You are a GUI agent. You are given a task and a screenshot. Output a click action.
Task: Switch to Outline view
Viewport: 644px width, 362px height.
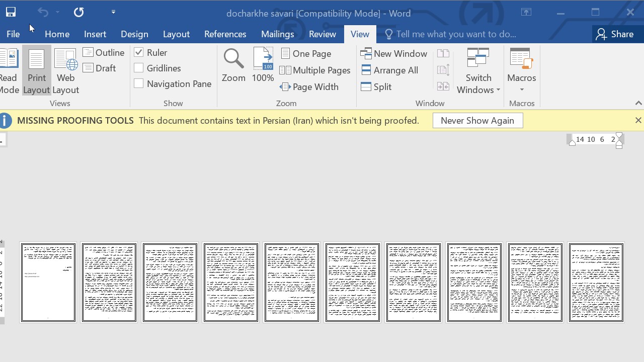pos(104,53)
